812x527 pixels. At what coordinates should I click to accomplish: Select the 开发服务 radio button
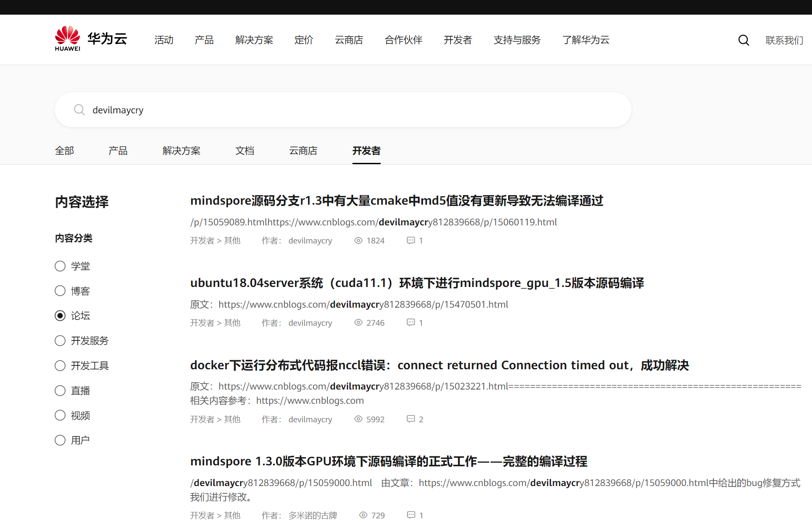pyautogui.click(x=60, y=341)
